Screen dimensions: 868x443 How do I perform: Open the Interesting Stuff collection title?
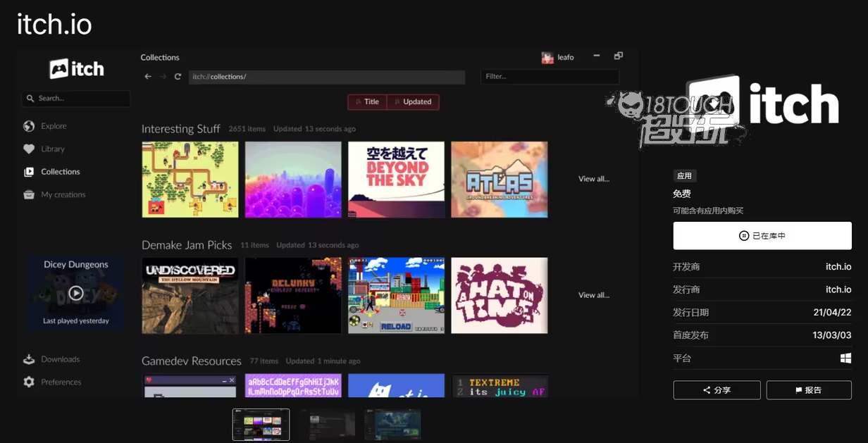(x=181, y=129)
